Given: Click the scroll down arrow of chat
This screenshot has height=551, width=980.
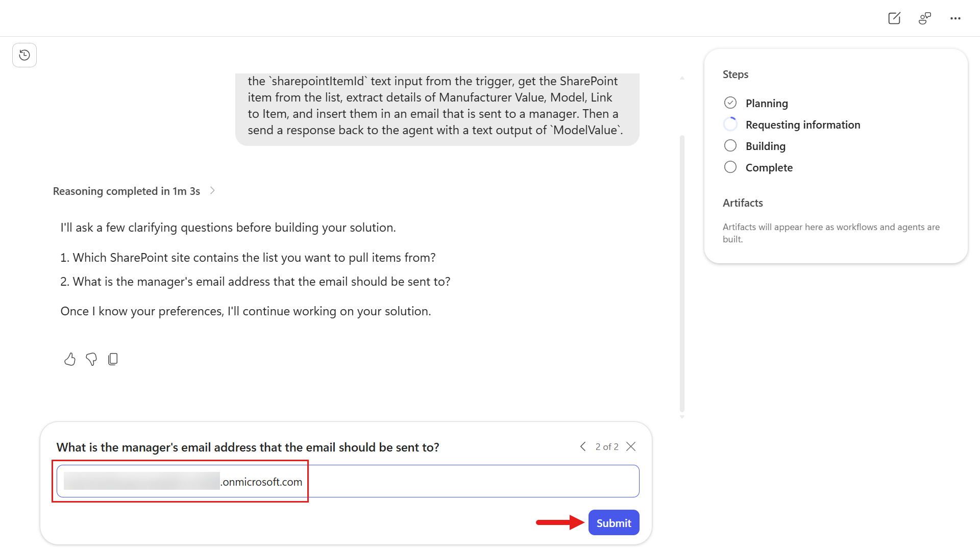Looking at the screenshot, I should click(x=682, y=417).
